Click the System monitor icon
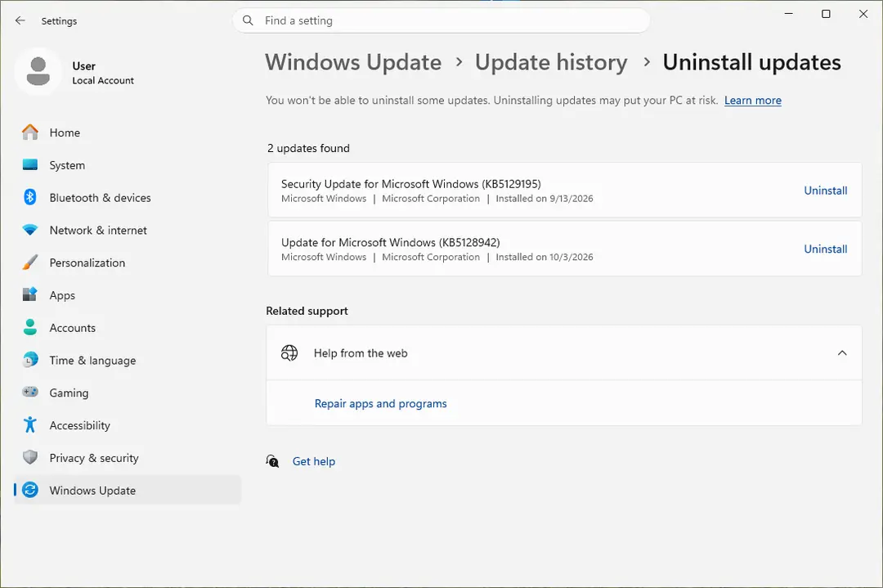883x588 pixels. pyautogui.click(x=30, y=165)
